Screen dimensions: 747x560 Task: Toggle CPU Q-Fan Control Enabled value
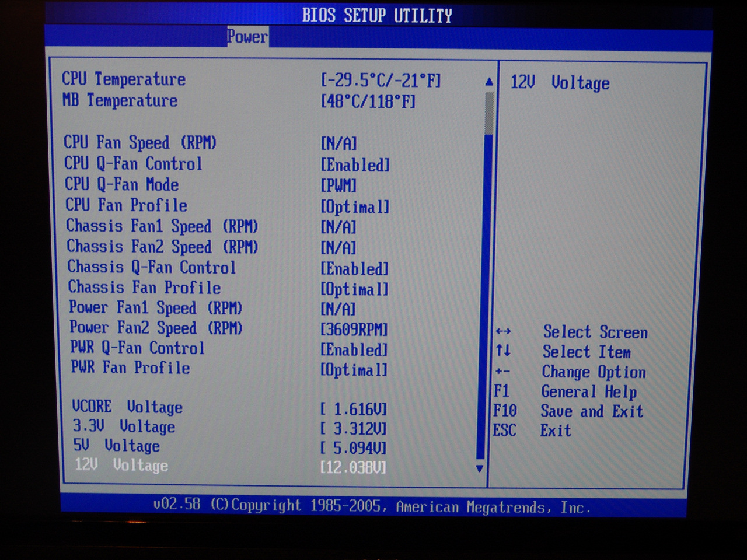[x=355, y=165]
